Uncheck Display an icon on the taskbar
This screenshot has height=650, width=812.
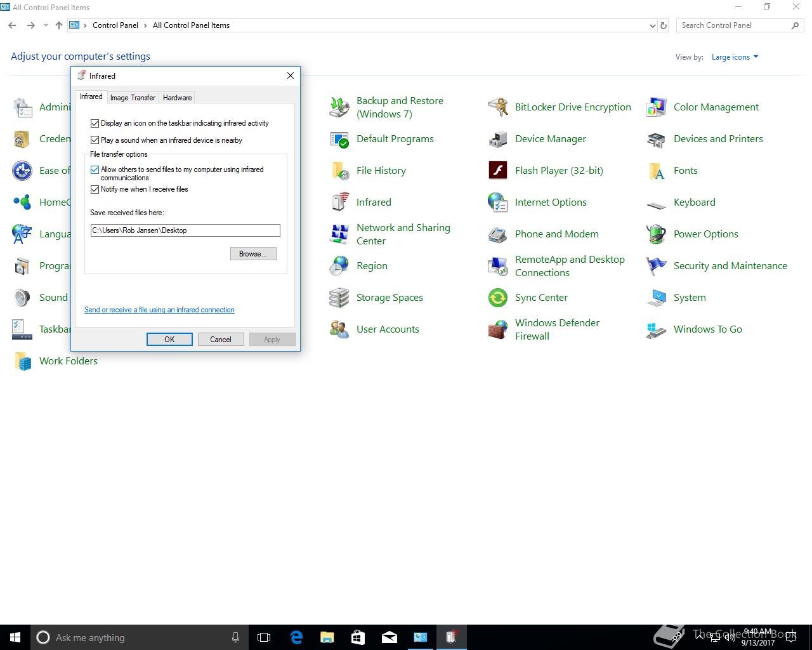click(x=95, y=123)
